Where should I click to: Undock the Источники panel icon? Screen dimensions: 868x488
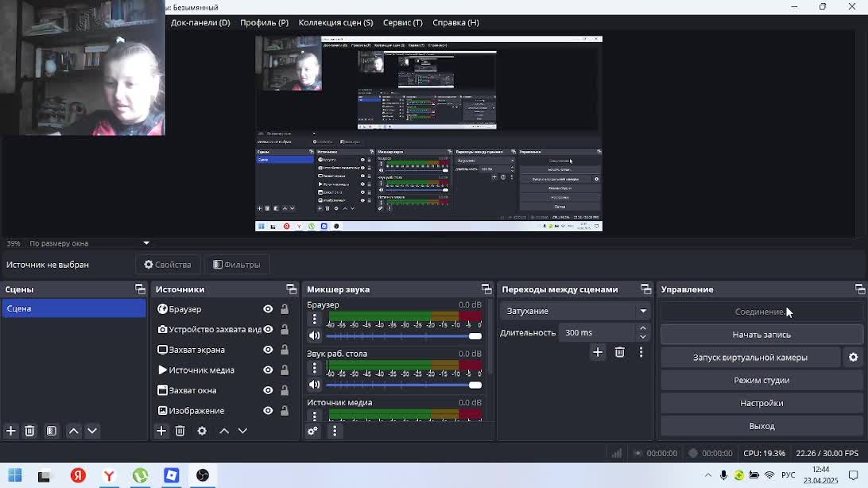[291, 289]
